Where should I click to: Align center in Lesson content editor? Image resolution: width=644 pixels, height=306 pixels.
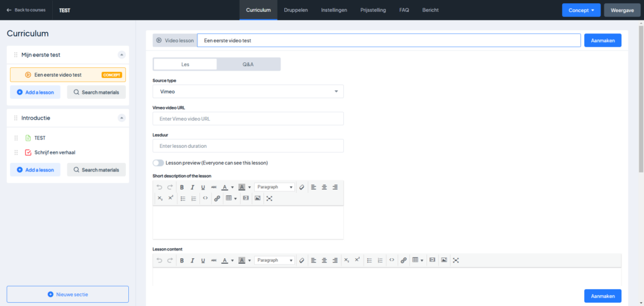click(324, 260)
